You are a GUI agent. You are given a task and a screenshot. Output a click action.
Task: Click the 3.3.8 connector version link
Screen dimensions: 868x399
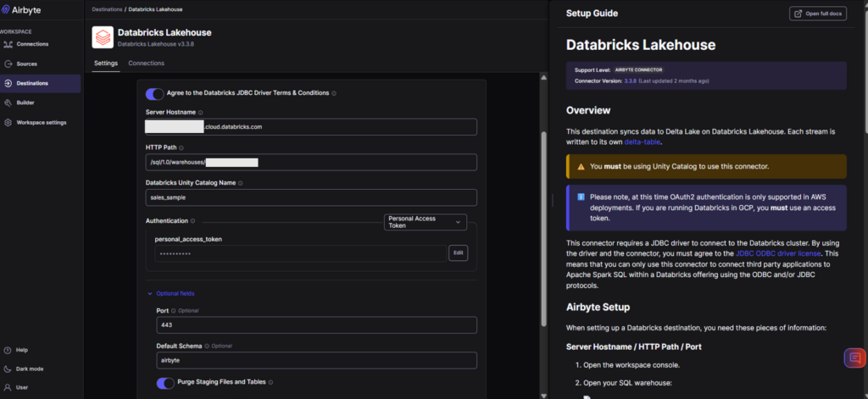click(631, 80)
